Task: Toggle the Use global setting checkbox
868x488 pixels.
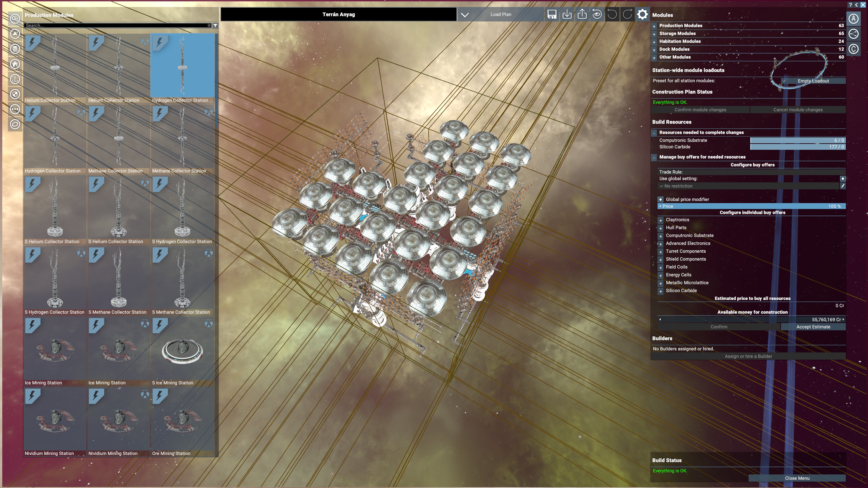Action: tap(843, 179)
